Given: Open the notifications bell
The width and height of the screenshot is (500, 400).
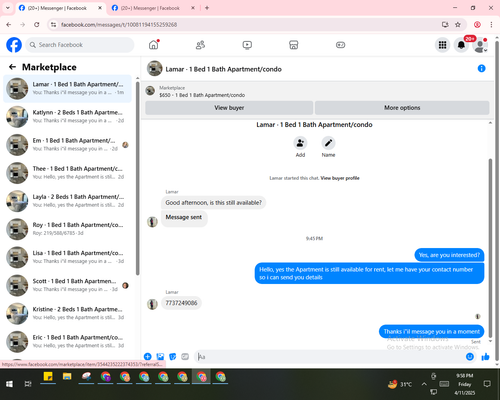Looking at the screenshot, I should coord(461,45).
